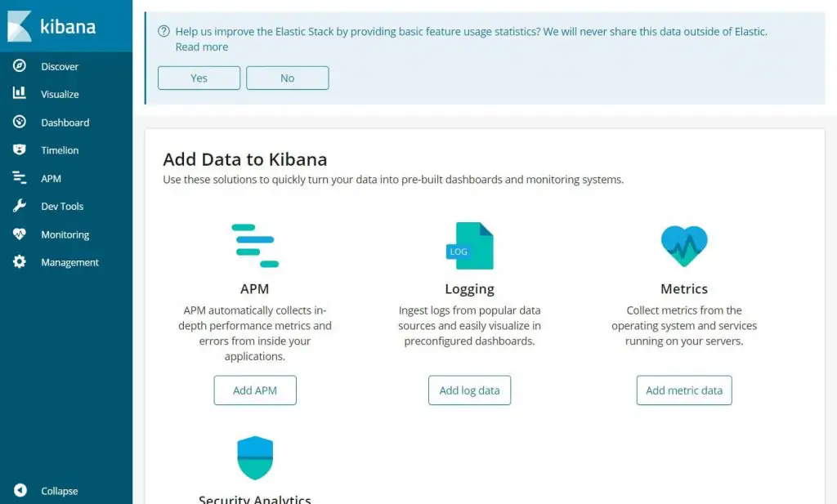
Task: Click the Dev Tools wrench icon
Action: point(20,205)
